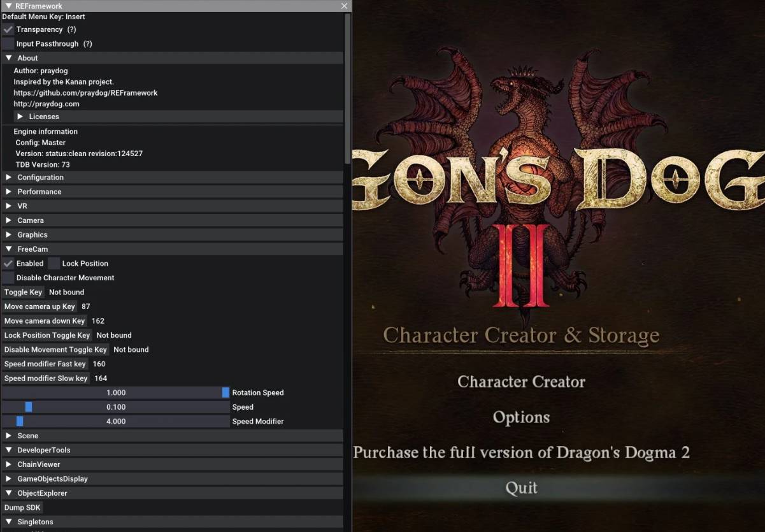This screenshot has width=765, height=532.
Task: Click the Rotation Speed slider
Action: point(115,392)
